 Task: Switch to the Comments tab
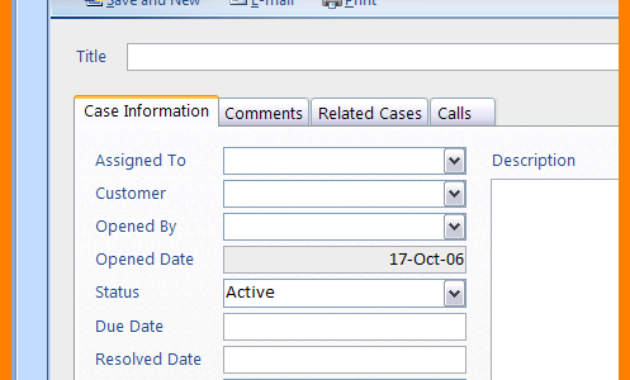(264, 113)
